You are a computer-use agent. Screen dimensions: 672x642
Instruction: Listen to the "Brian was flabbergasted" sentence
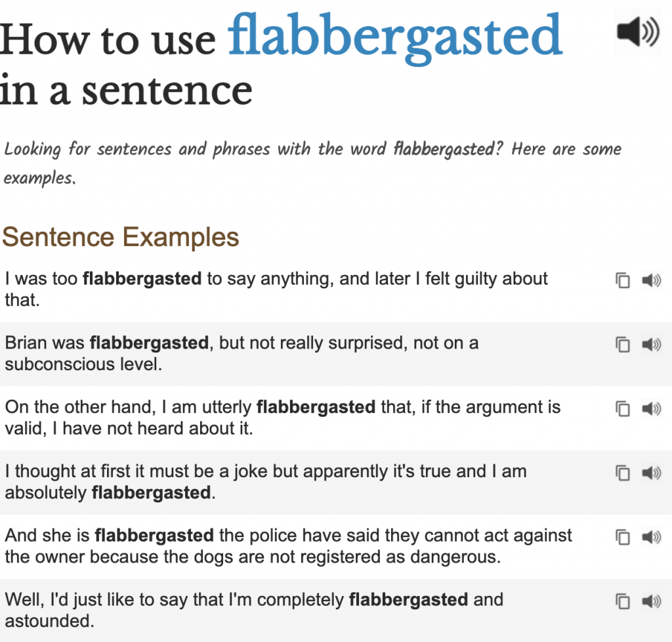[652, 344]
